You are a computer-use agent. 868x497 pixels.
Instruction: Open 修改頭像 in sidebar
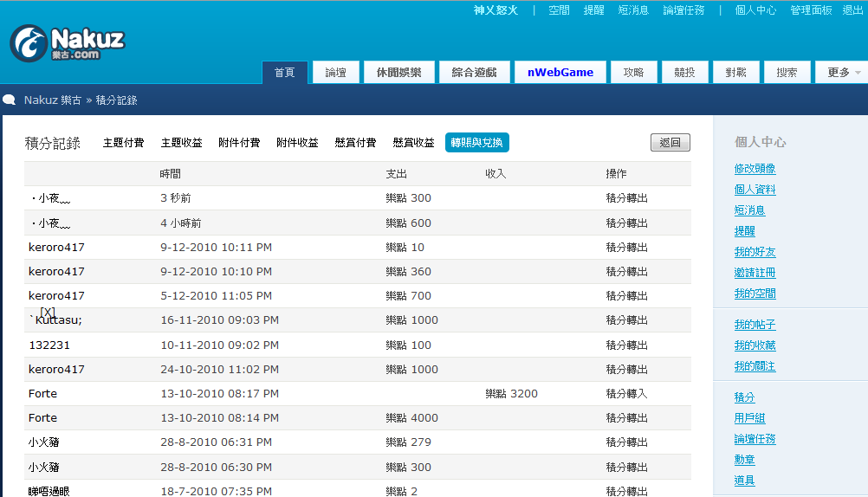[755, 169]
